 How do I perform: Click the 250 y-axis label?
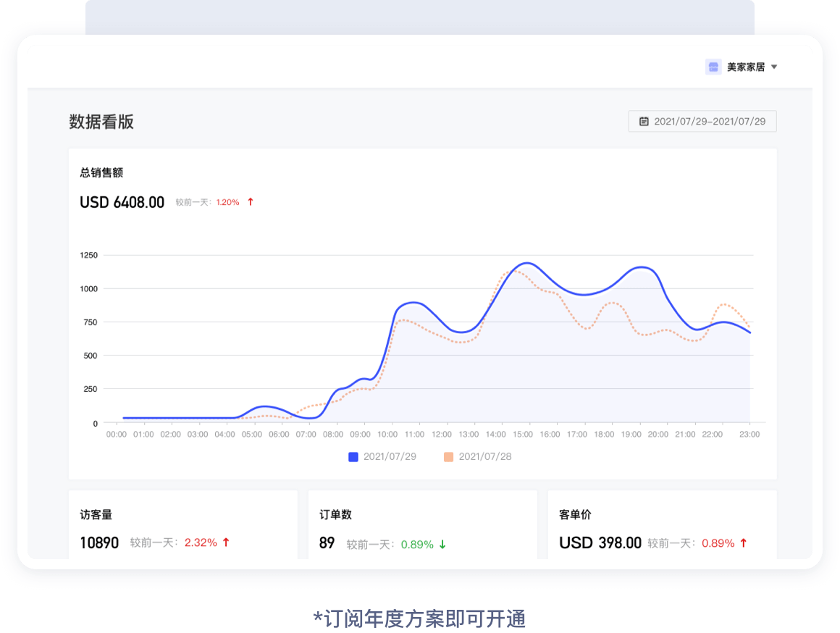91,389
